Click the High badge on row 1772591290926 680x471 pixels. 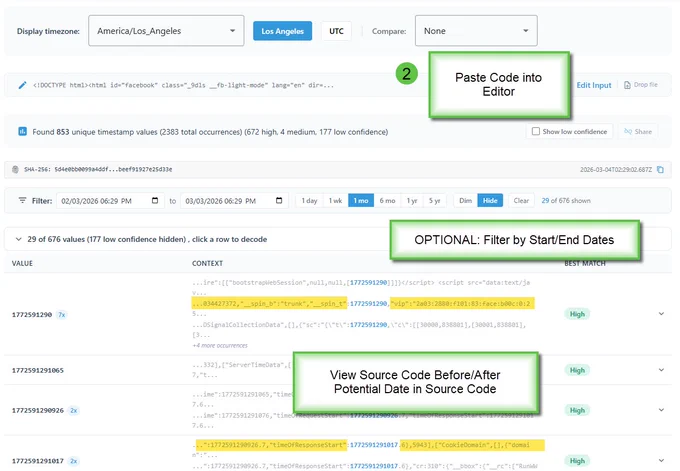[x=577, y=410]
